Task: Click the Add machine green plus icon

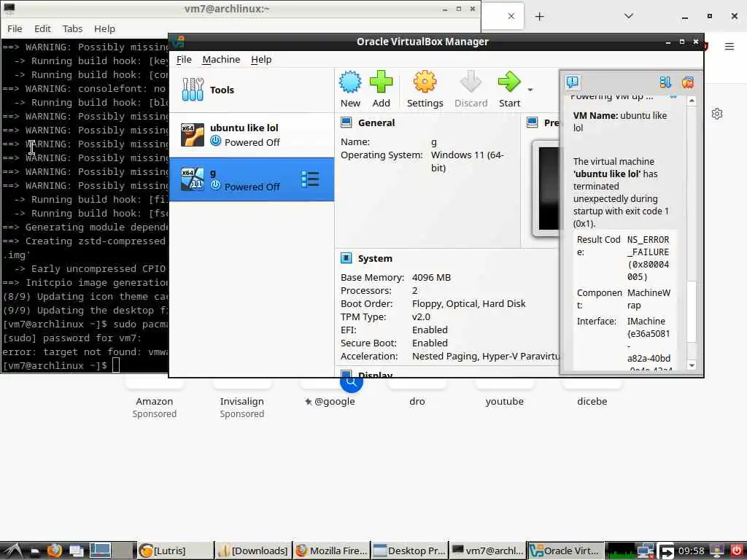Action: tap(381, 82)
